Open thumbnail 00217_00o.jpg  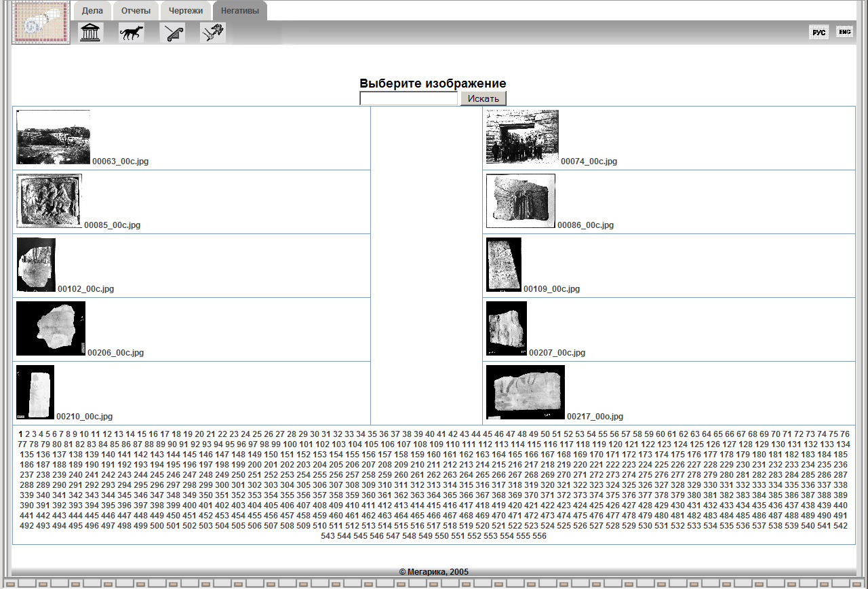pyautogui.click(x=525, y=392)
